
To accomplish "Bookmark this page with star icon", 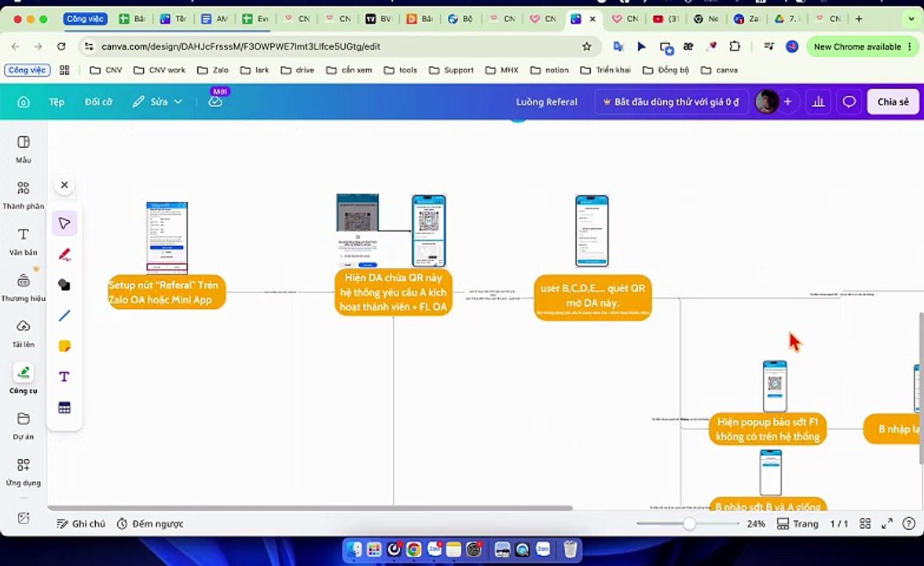I will point(586,46).
